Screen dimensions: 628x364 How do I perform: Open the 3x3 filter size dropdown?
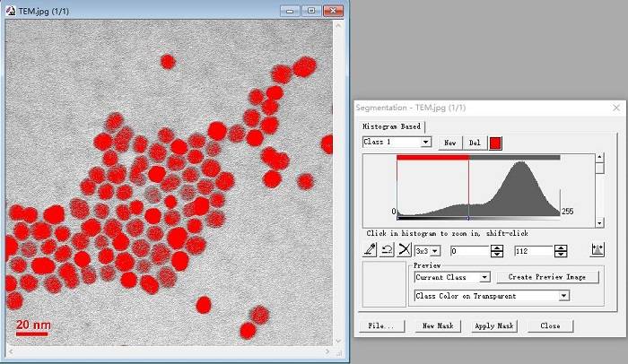click(x=435, y=251)
